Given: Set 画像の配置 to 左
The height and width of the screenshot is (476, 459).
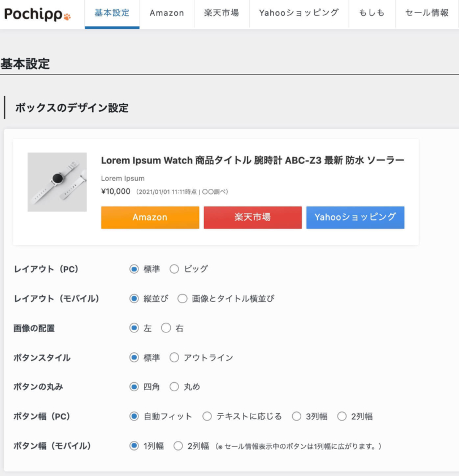Looking at the screenshot, I should 134,328.
